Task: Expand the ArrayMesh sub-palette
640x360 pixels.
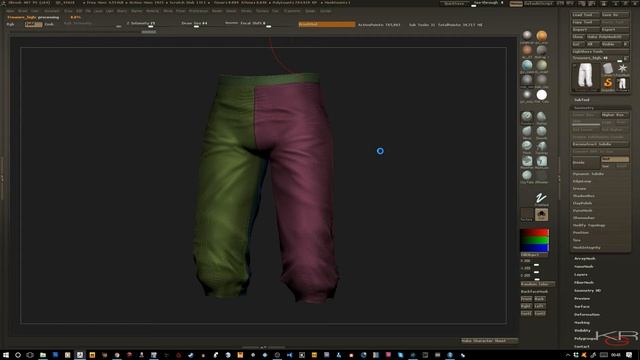Action: [x=584, y=258]
